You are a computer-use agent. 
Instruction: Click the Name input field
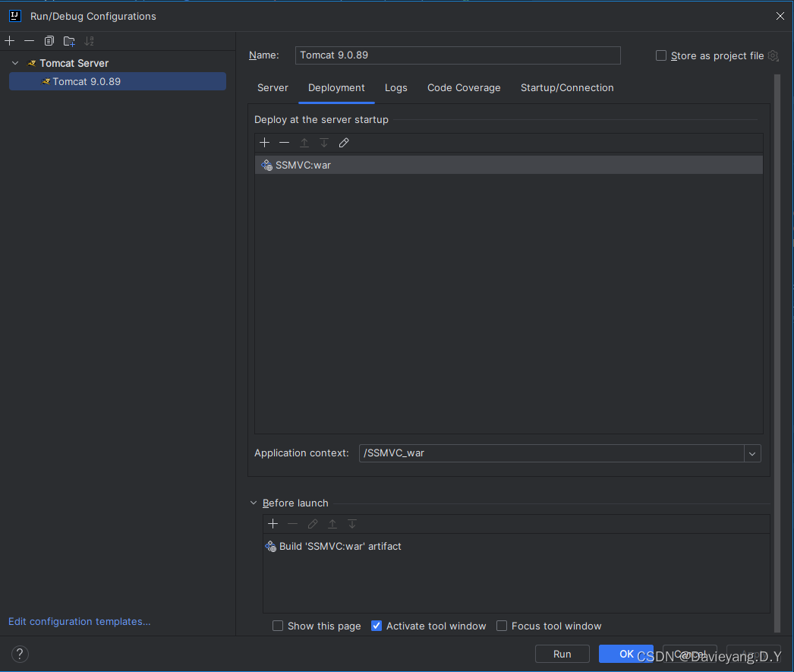click(x=458, y=55)
